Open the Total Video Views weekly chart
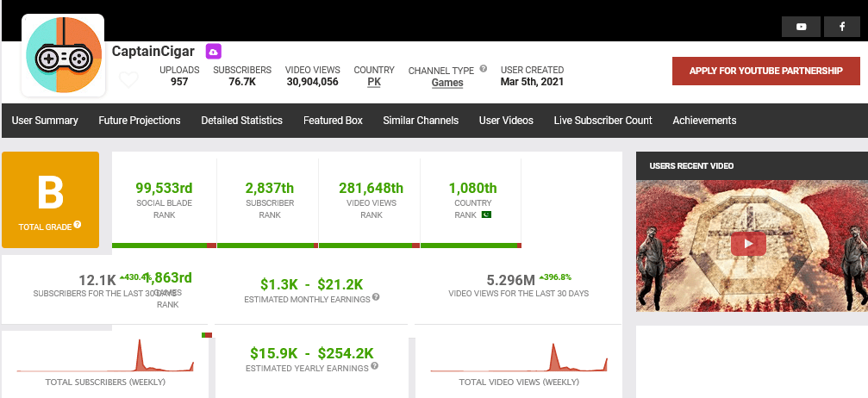868x398 pixels. pyautogui.click(x=519, y=358)
